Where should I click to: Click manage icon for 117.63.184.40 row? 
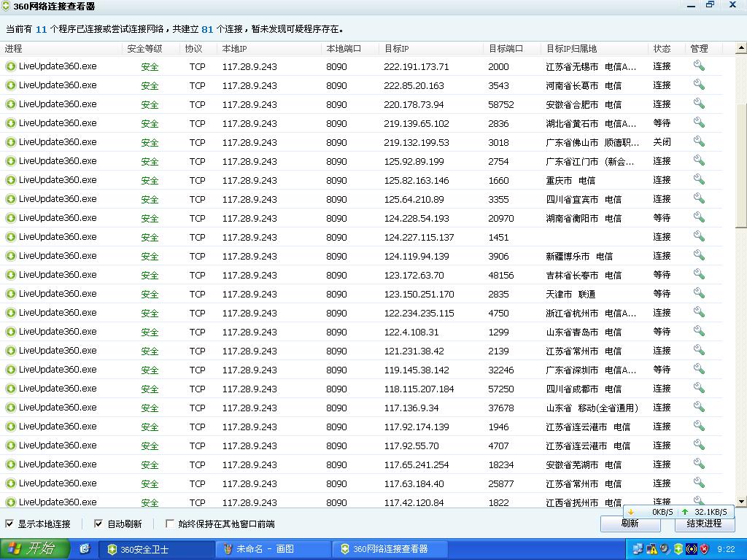click(699, 483)
